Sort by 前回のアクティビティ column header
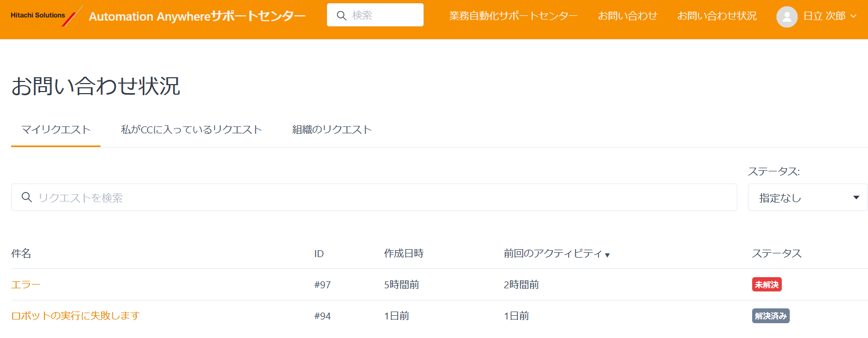Screen dimensions: 868x338 pos(553,253)
